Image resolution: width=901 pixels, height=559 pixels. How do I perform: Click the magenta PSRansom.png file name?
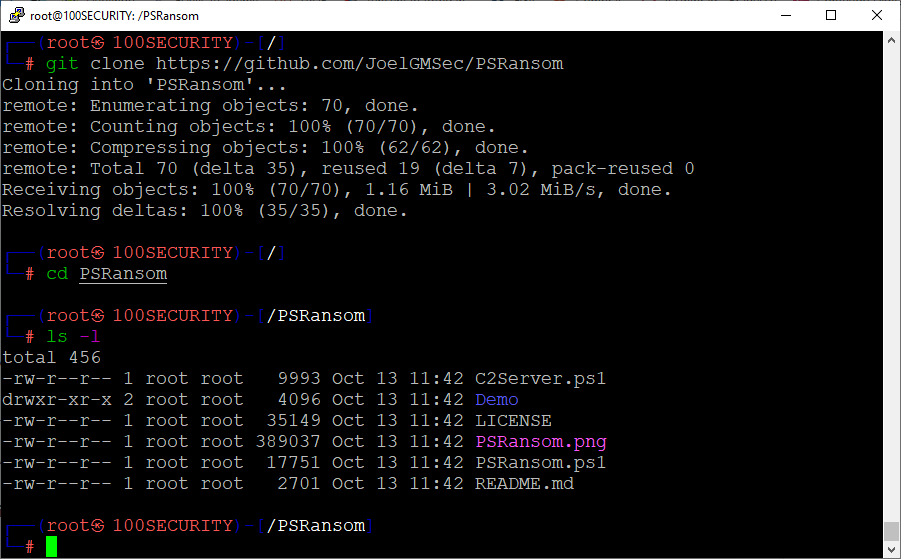point(540,442)
